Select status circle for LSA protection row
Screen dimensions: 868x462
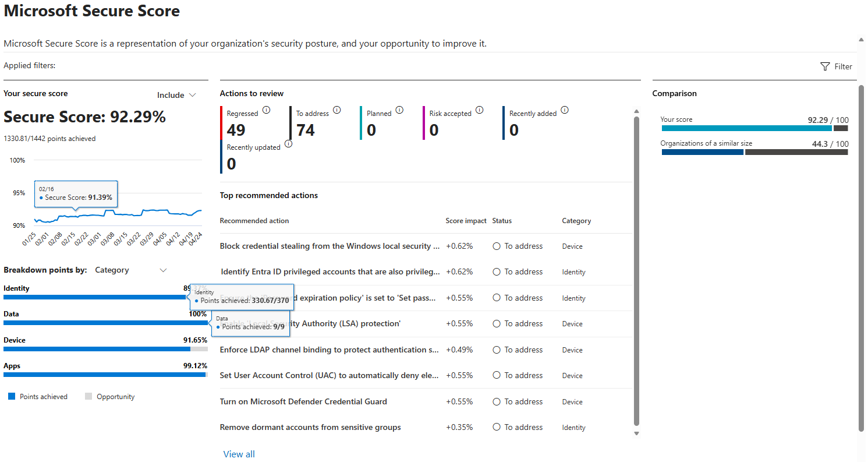point(497,324)
